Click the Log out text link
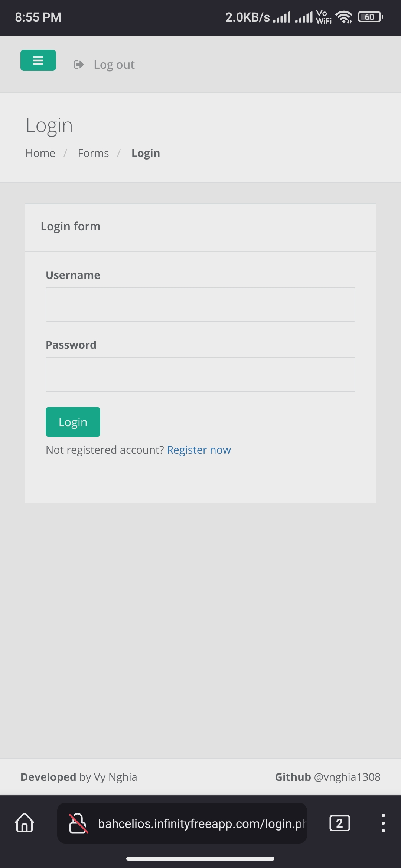This screenshot has height=868, width=401. point(114,65)
